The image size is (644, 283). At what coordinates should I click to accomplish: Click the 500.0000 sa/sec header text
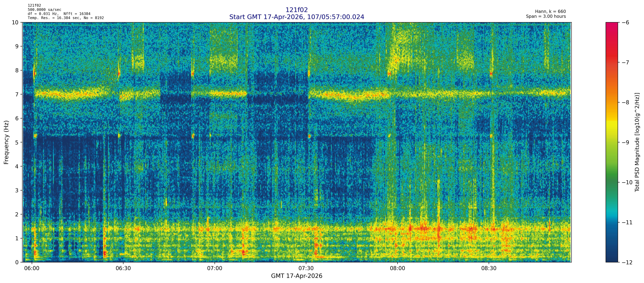coord(45,10)
